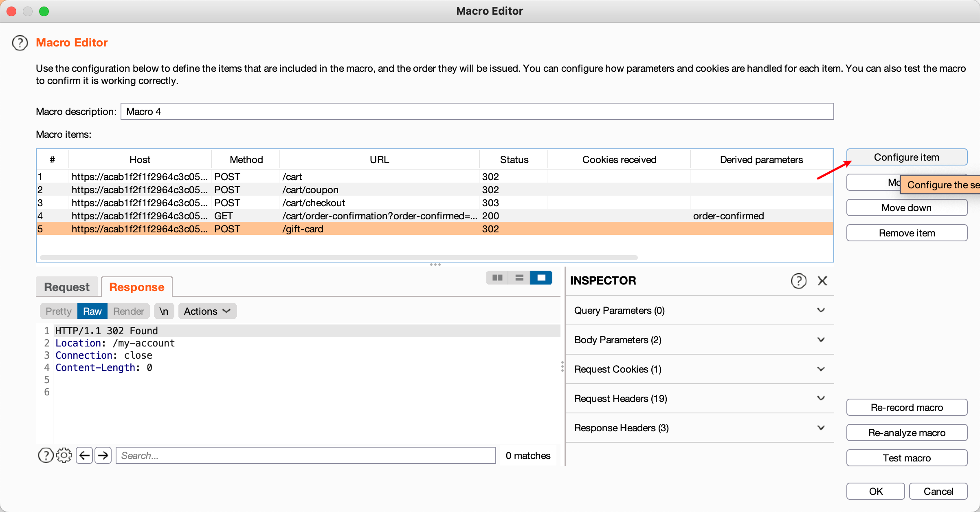The width and height of the screenshot is (980, 512).
Task: Toggle the \n non-printable characters button
Action: click(164, 311)
